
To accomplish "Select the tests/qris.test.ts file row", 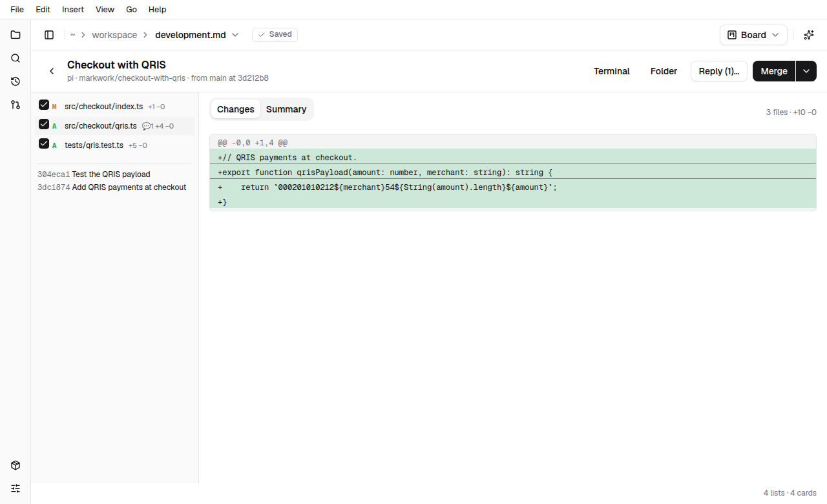I will (x=114, y=145).
